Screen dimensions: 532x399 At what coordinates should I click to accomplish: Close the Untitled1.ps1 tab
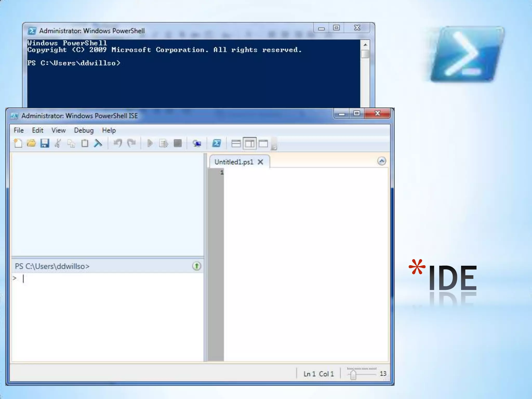[x=261, y=162]
